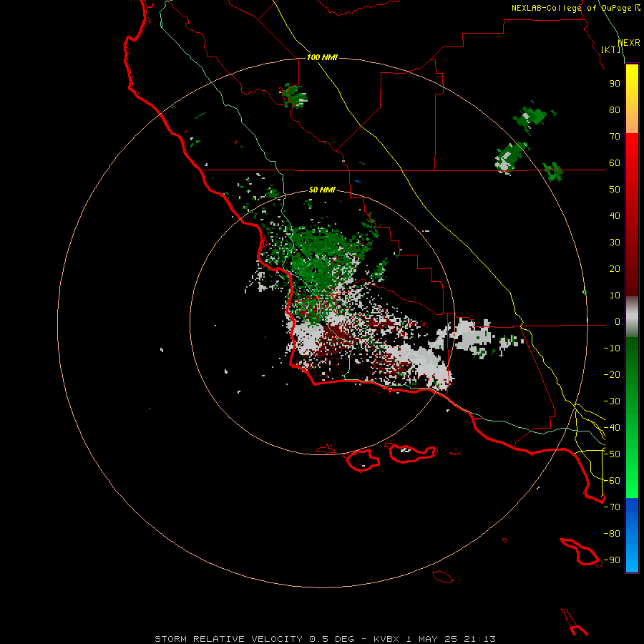Click the 80 value on velocity scale
The image size is (644, 644).
[615, 110]
